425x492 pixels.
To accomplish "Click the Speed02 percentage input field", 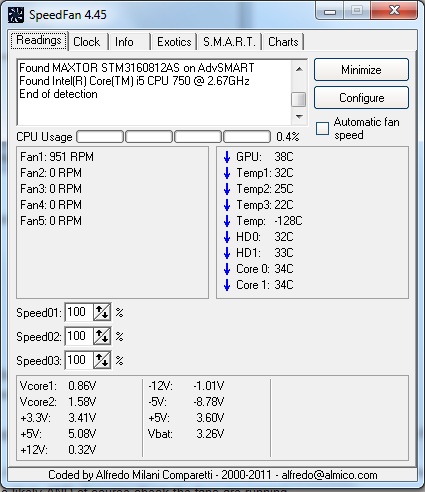I will pyautogui.click(x=79, y=336).
